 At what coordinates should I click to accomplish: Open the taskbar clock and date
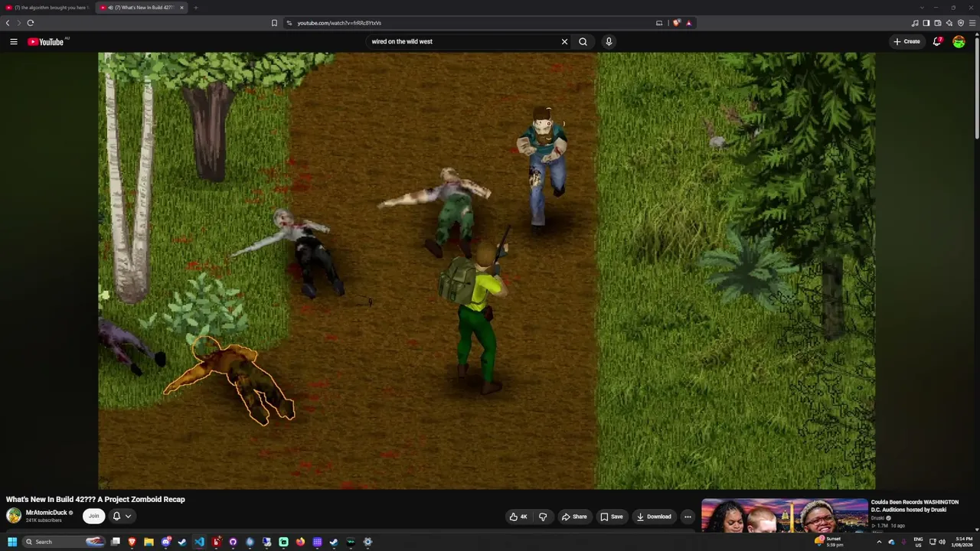point(962,542)
